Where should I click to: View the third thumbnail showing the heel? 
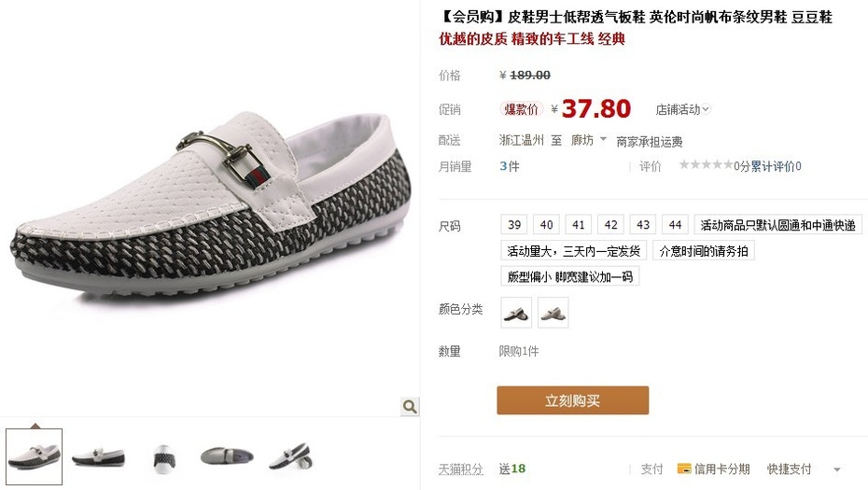(164, 458)
